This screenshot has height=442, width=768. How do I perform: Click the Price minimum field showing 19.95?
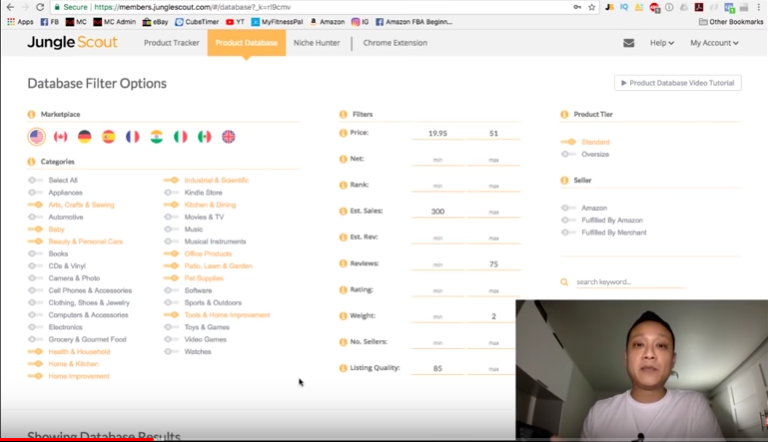point(438,133)
